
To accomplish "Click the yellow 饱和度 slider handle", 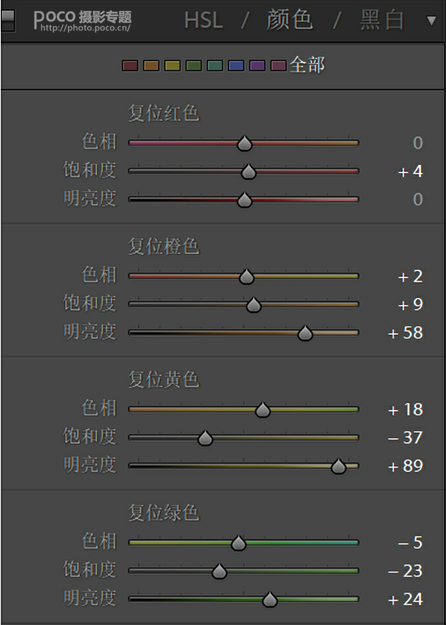I will (205, 438).
